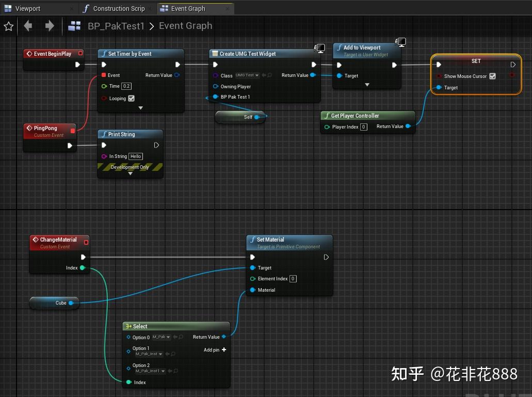Click the multi-select icon on the Select node

click(128, 326)
